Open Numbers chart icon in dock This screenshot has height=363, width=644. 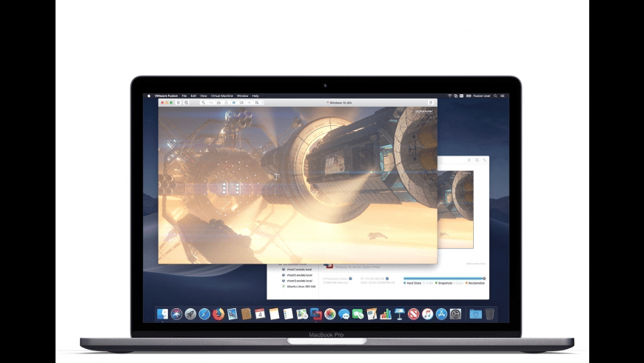click(x=386, y=314)
